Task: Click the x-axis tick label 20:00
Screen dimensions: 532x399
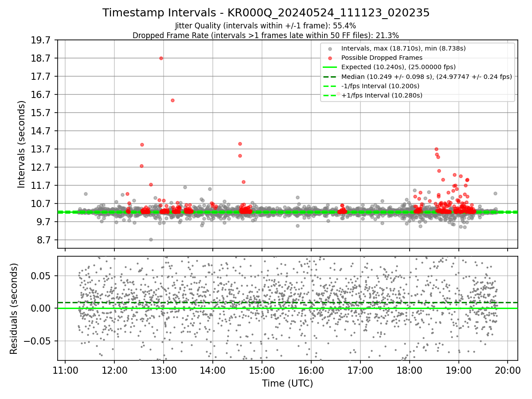Action: (x=507, y=370)
